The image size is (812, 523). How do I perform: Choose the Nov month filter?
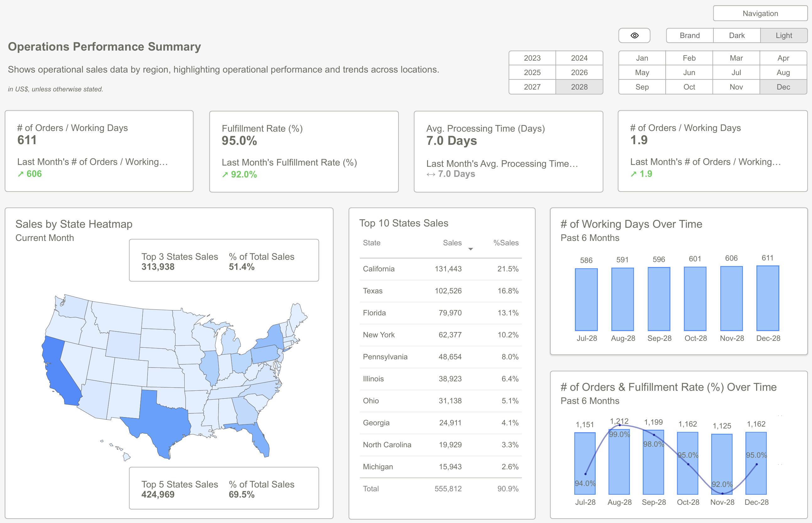[x=736, y=87]
